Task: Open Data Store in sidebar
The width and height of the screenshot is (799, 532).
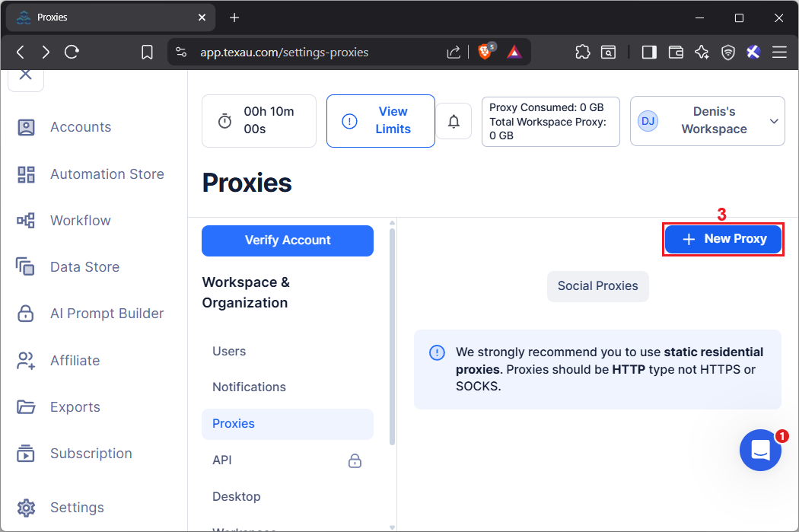Action: coord(84,267)
